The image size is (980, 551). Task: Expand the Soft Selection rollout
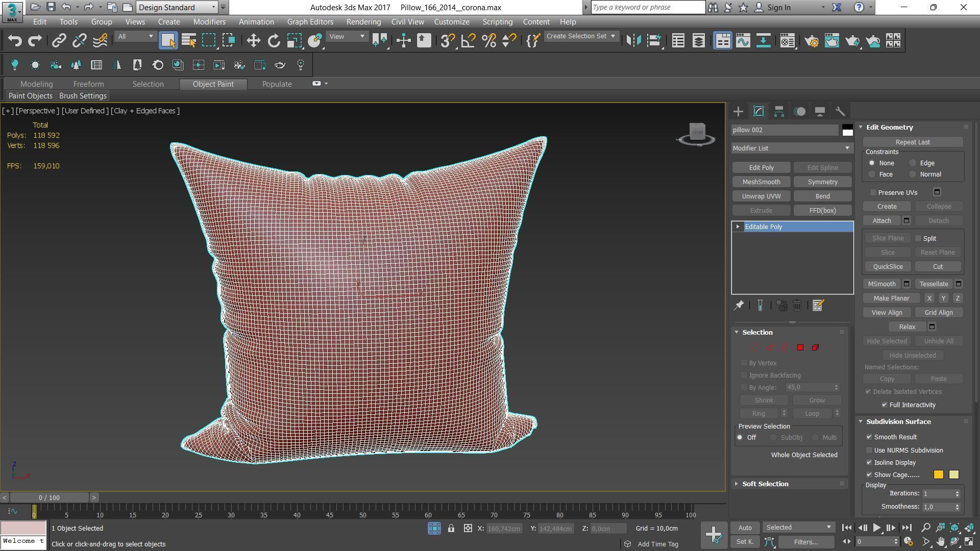tap(737, 484)
